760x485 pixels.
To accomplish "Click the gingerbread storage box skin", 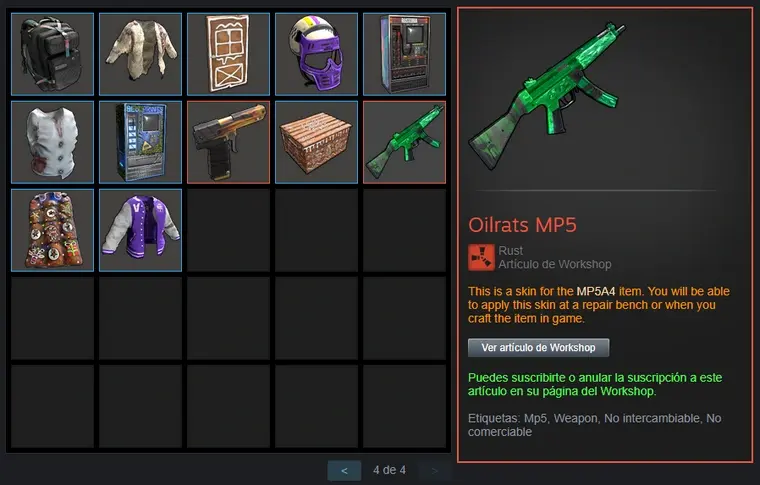I will pyautogui.click(x=317, y=142).
